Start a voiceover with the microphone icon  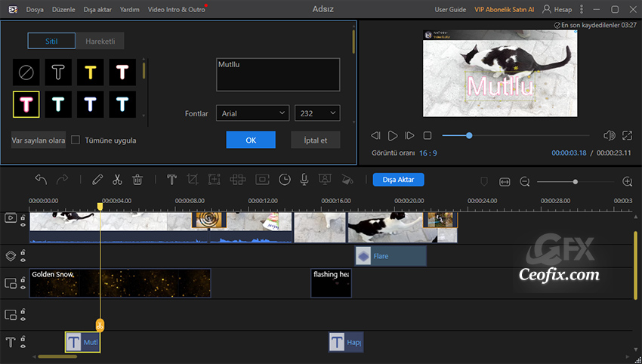click(x=304, y=180)
